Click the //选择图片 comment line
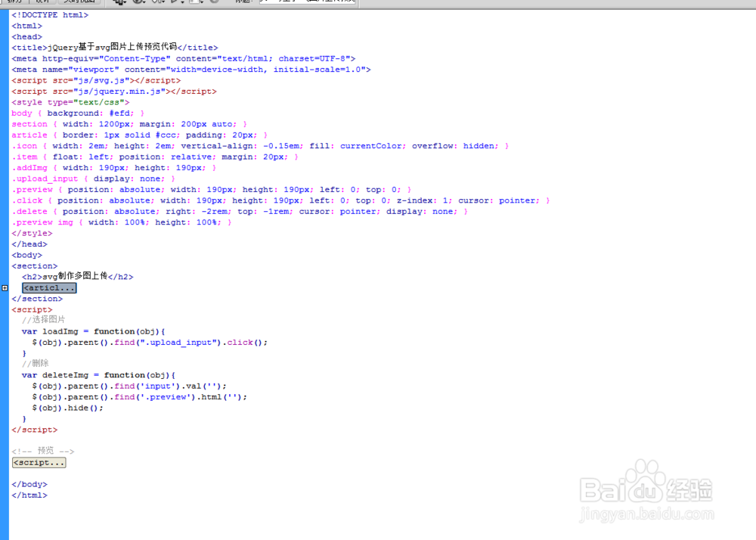756x540 pixels. click(x=43, y=320)
